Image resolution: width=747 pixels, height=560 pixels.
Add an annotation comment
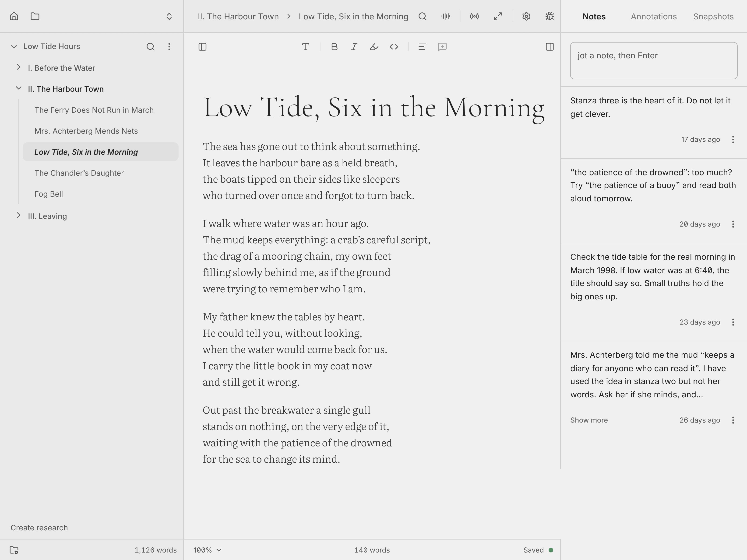click(442, 47)
